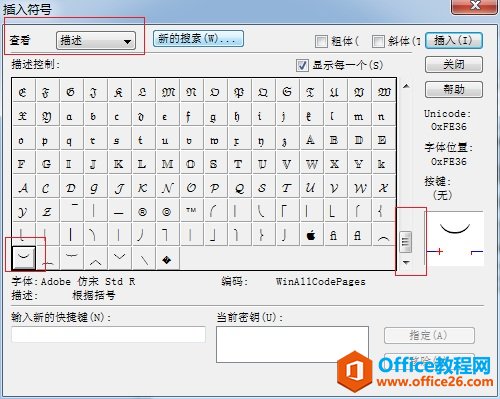Focus the 输入新的快捷键(N) input field
500x399 pixels.
pos(108,334)
